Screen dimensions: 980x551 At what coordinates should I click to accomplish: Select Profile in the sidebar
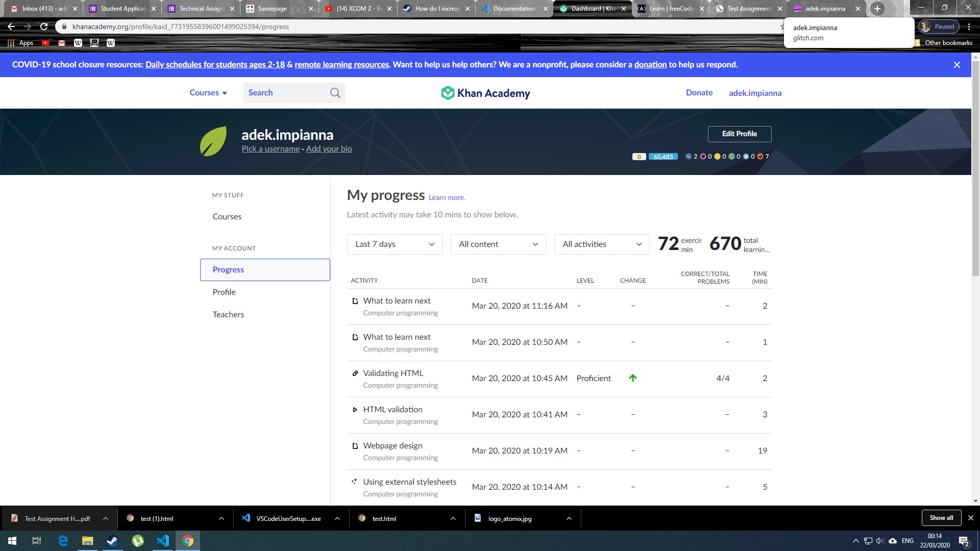pyautogui.click(x=224, y=292)
